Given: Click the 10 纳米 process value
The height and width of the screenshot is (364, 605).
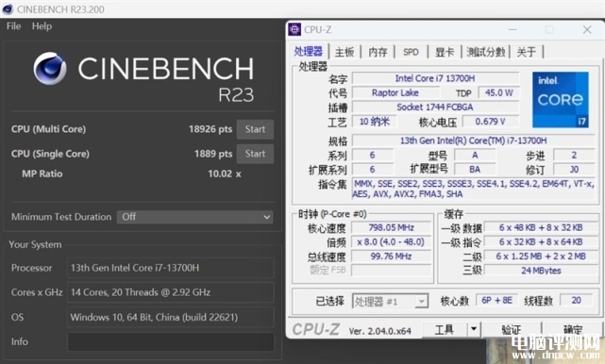Looking at the screenshot, I should pyautogui.click(x=375, y=122).
